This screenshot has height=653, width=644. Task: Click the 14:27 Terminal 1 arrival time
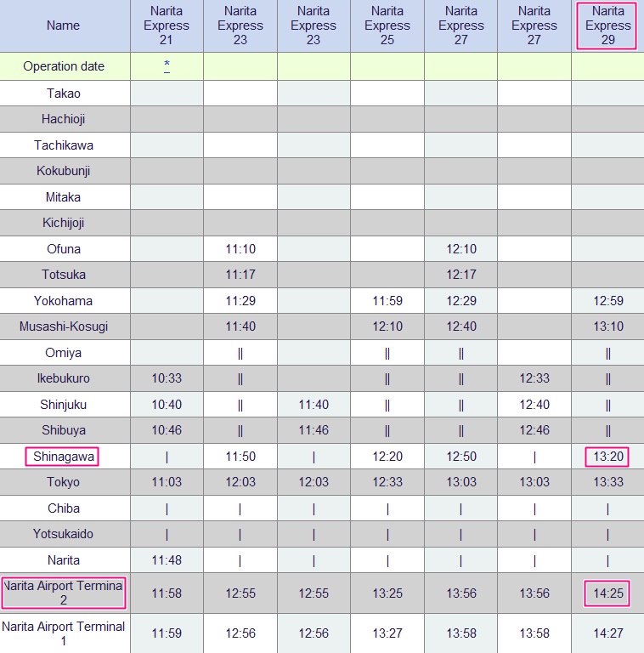(x=607, y=633)
